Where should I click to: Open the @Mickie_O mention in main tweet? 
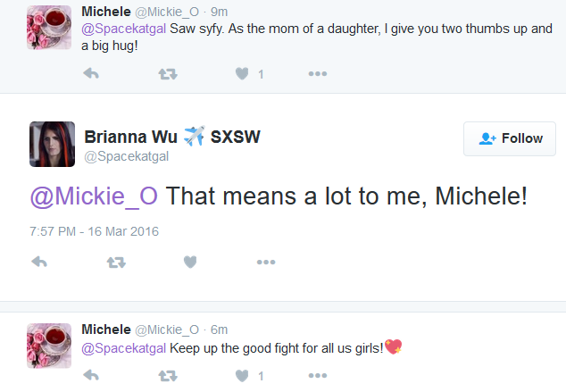(x=94, y=196)
